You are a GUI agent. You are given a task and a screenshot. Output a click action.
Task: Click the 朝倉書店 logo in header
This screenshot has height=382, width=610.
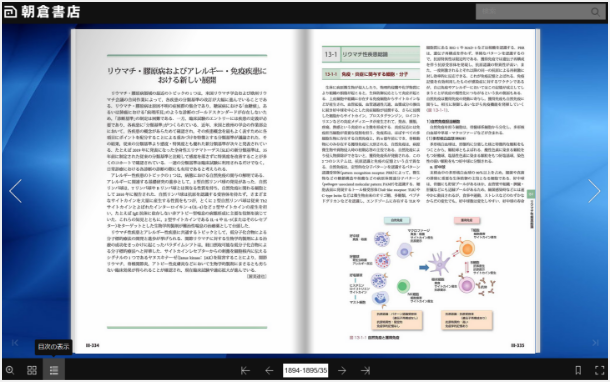click(x=42, y=12)
